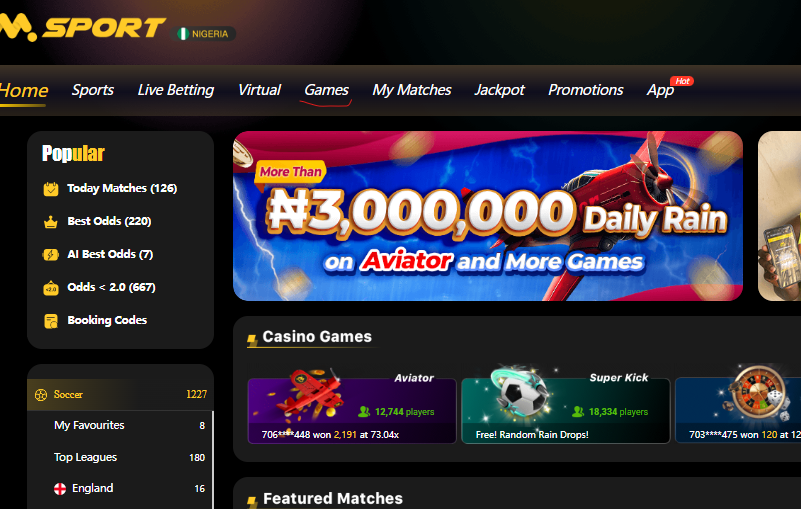Go to the Promotions page

[585, 90]
